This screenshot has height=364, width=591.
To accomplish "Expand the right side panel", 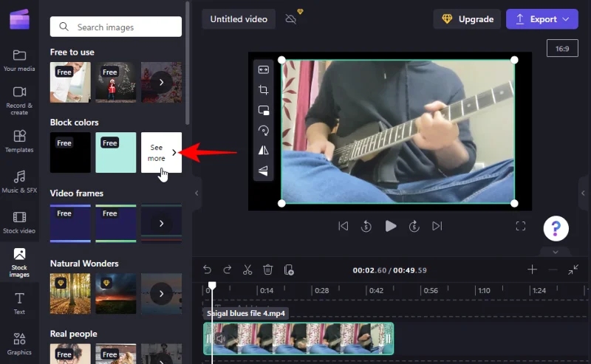I will tap(583, 193).
